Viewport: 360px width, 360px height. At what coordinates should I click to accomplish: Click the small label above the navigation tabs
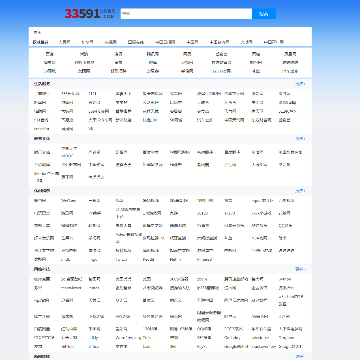click(37, 32)
